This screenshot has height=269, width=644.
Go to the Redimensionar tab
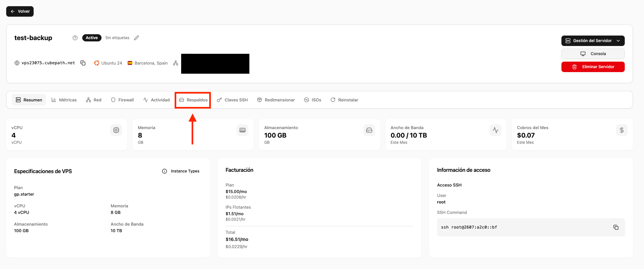click(276, 100)
